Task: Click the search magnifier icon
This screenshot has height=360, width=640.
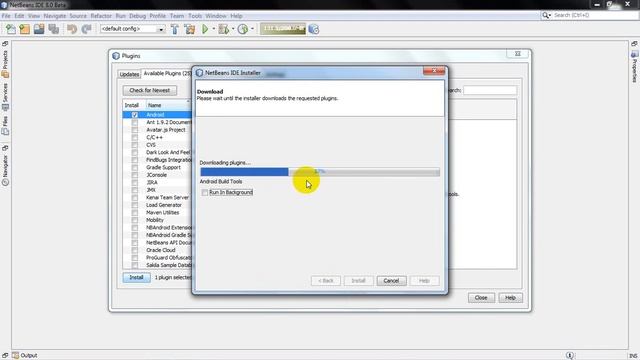Action: click(545, 15)
